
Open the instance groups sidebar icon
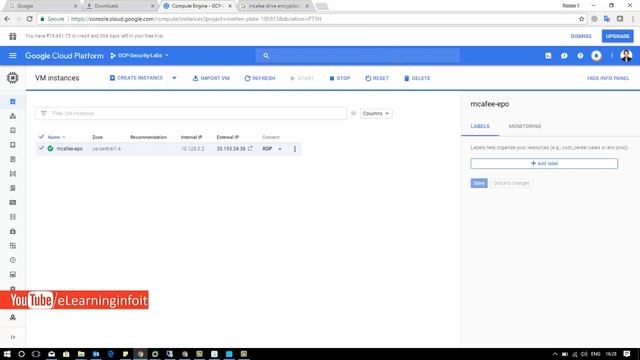(13, 116)
